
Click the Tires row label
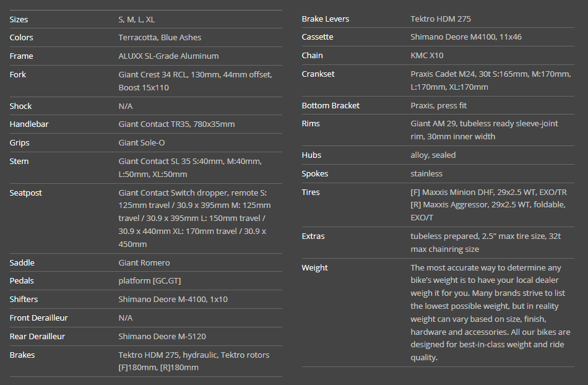pyautogui.click(x=311, y=192)
